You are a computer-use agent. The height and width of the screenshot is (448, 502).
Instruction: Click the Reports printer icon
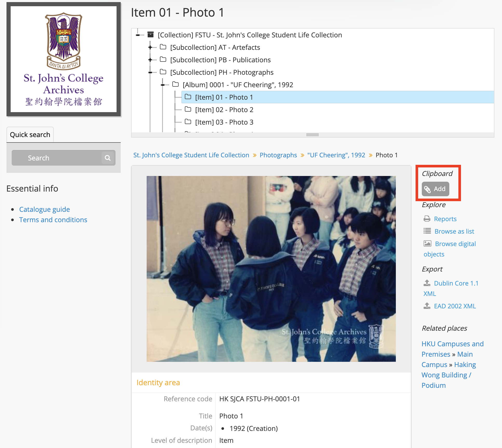tap(426, 219)
